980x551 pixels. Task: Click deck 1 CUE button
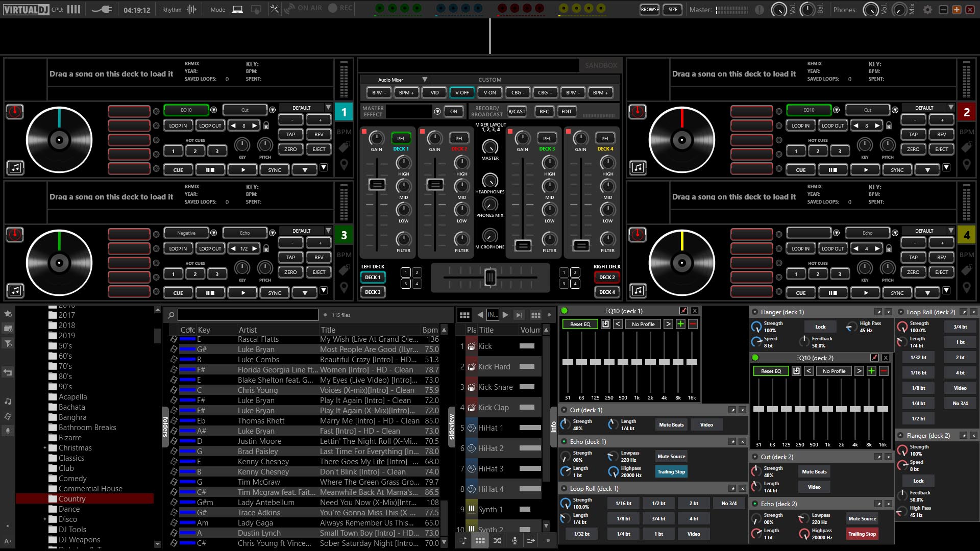(x=178, y=170)
